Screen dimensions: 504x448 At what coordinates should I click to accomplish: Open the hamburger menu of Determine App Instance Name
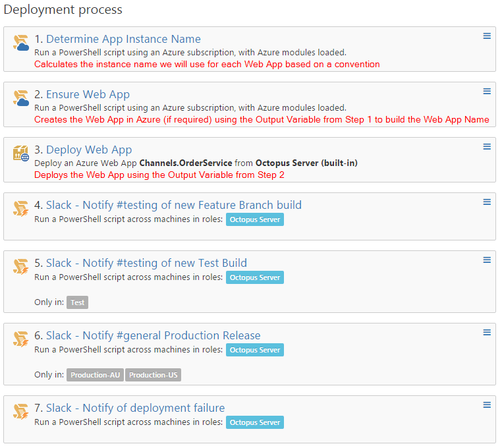coord(487,36)
